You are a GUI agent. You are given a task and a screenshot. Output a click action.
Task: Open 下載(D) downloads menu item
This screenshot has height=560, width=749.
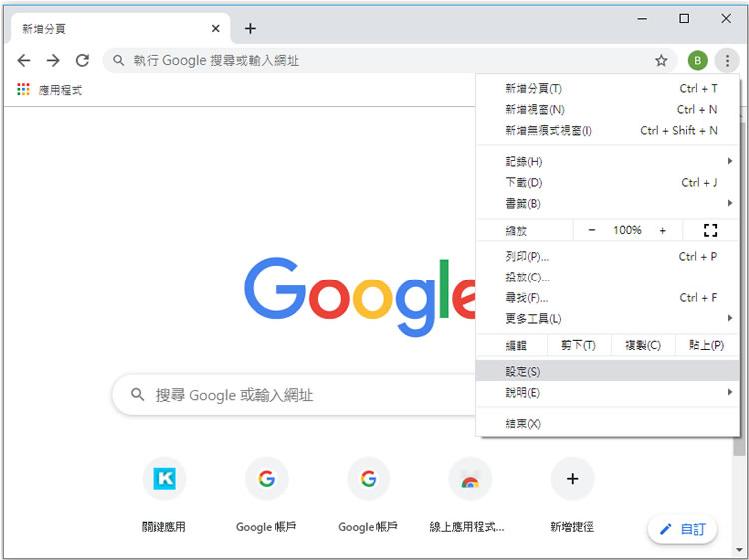point(607,183)
